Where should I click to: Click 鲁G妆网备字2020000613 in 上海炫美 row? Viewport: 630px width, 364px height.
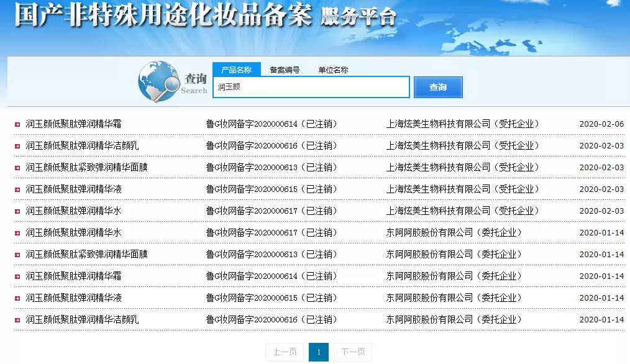[252, 167]
